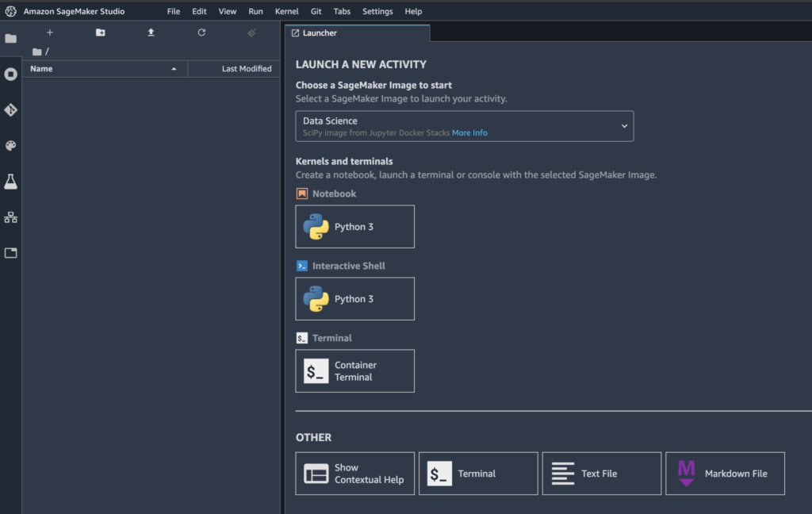Open the Git panel in the sidebar
The image size is (812, 514).
(x=10, y=110)
